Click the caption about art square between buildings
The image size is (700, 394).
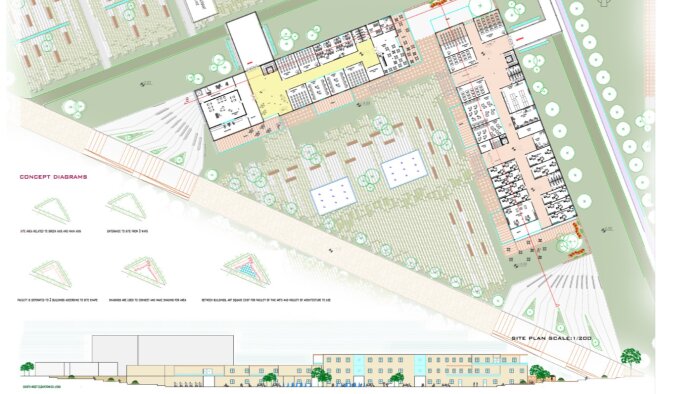tap(266, 300)
